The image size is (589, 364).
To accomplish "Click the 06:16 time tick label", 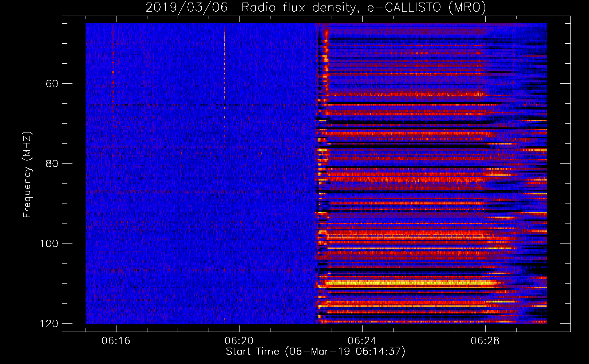I will (116, 341).
